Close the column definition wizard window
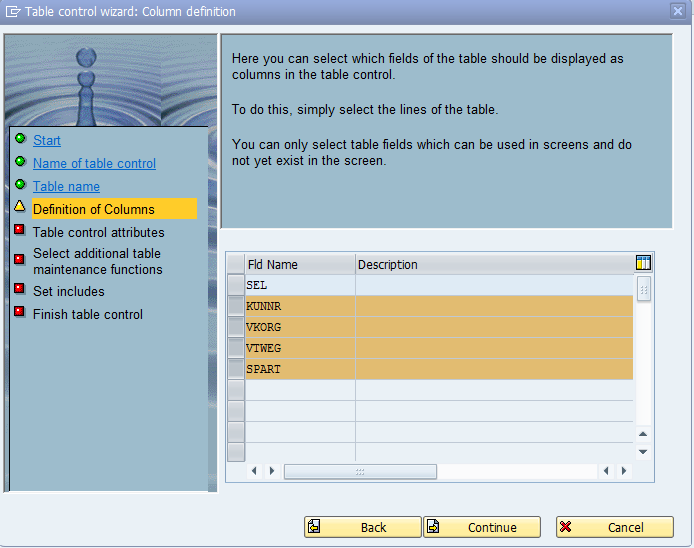Viewport: 694px width, 548px height. (678, 11)
